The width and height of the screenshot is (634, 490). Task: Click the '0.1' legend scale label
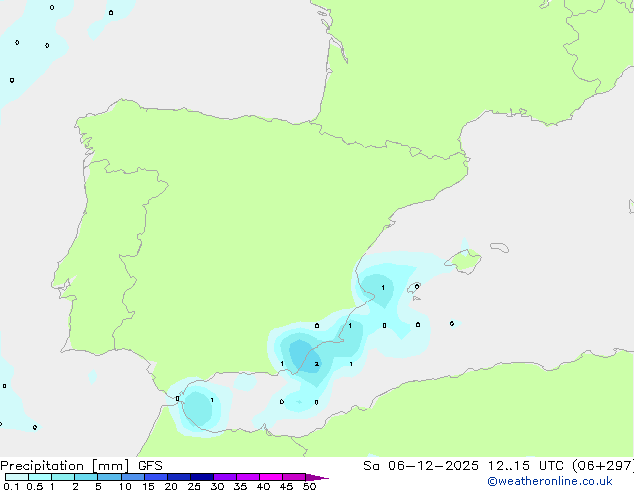[11, 486]
